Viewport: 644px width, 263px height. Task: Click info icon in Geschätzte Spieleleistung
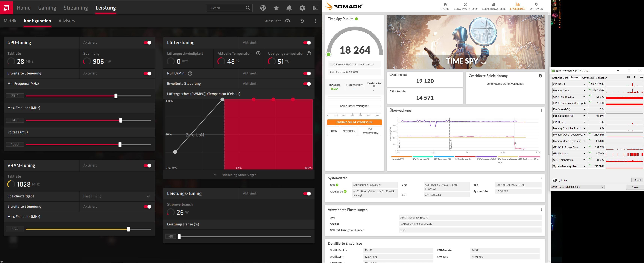(x=540, y=76)
